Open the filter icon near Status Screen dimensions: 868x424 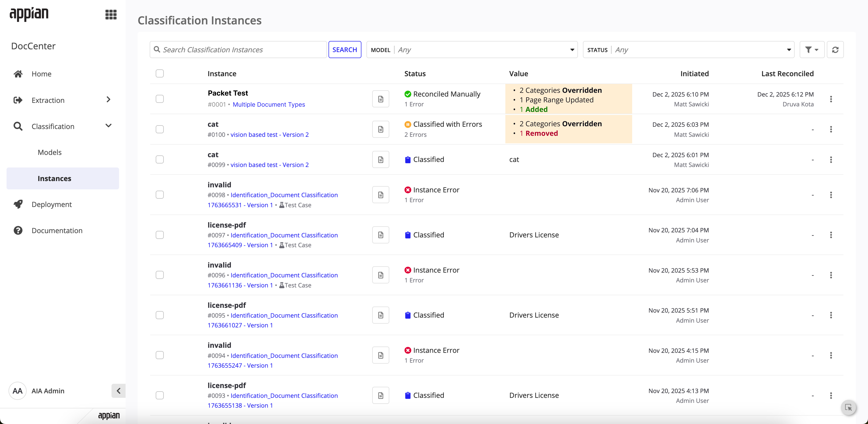[812, 49]
